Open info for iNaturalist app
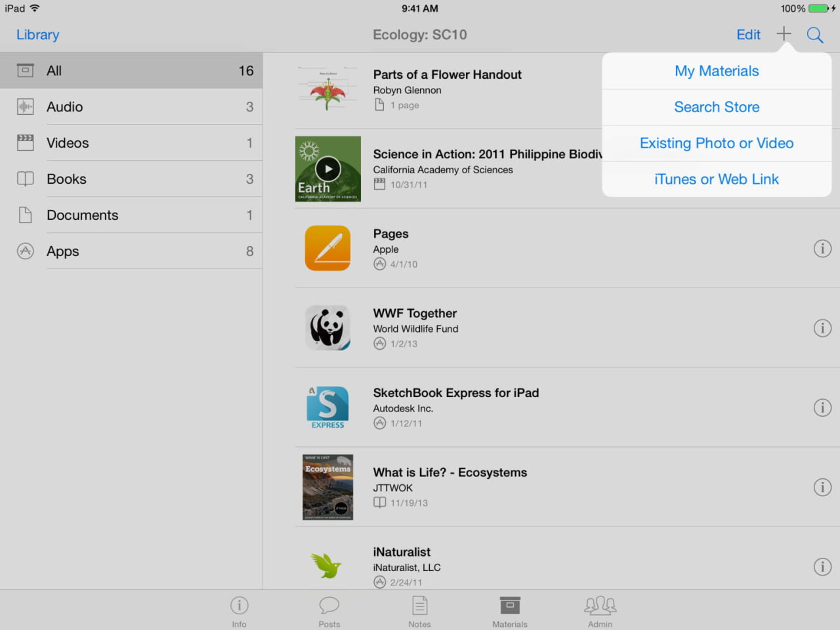Screen dimensions: 840x630 point(822,567)
